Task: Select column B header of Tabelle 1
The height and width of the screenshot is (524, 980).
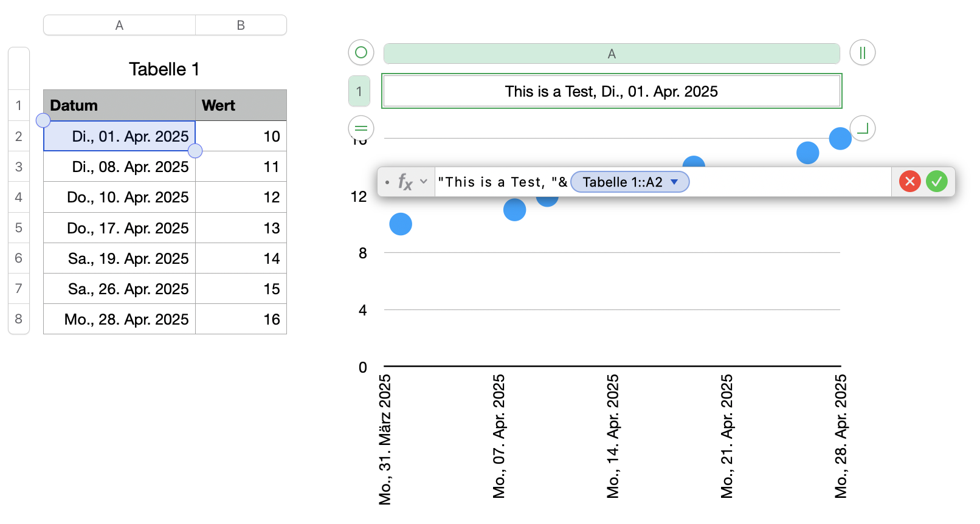Action: [241, 26]
